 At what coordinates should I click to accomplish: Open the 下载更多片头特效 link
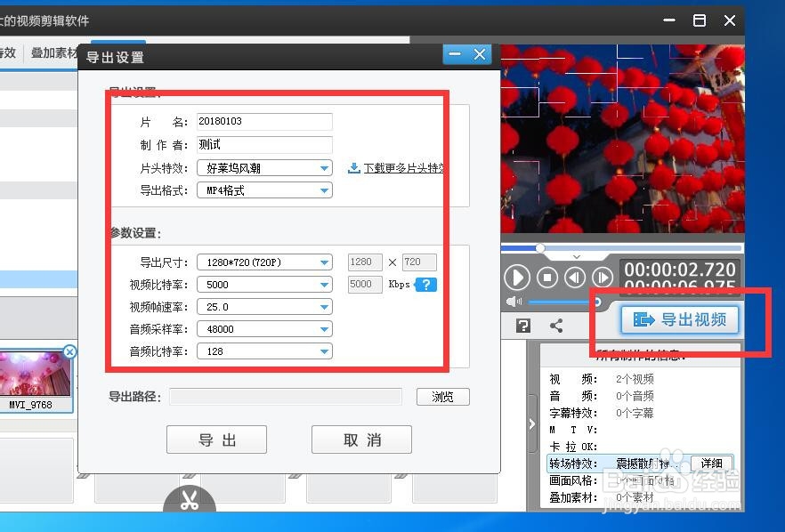tap(402, 168)
